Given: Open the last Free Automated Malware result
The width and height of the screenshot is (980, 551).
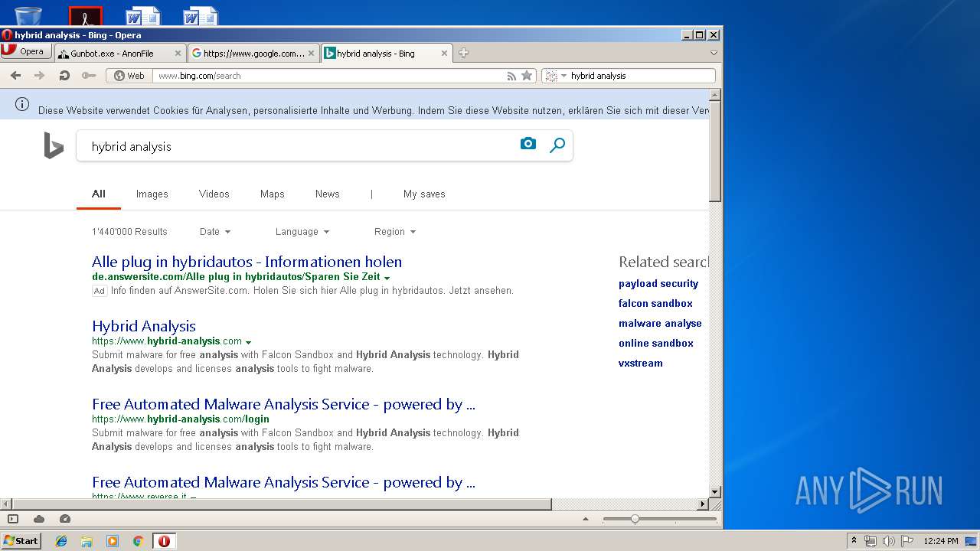Looking at the screenshot, I should point(283,482).
